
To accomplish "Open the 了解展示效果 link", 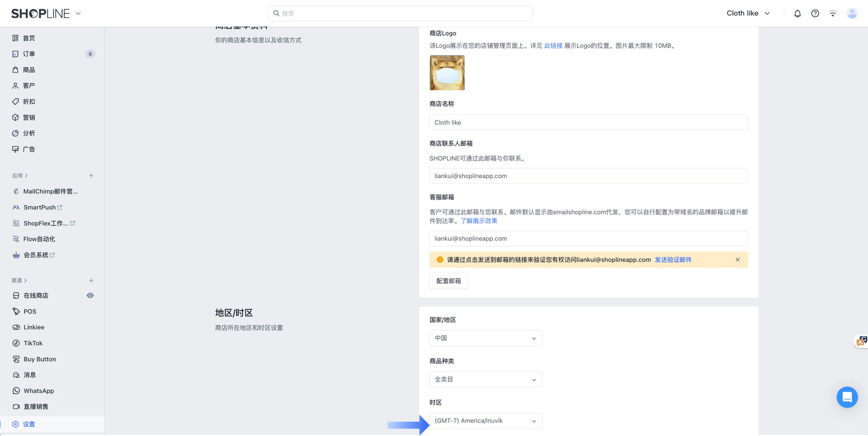I will pyautogui.click(x=479, y=221).
